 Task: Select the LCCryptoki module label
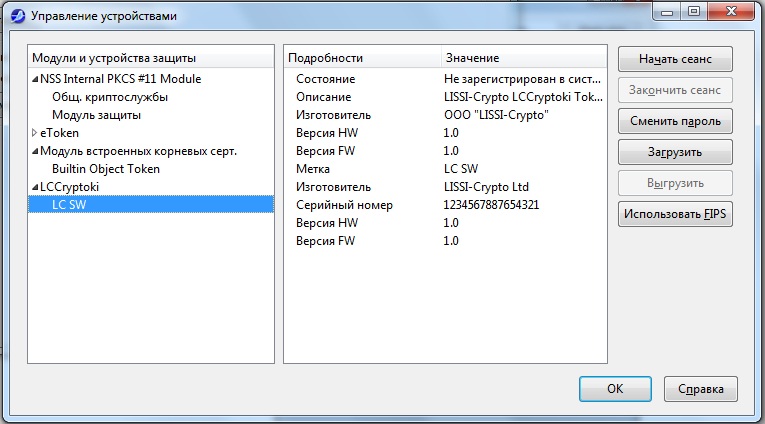69,187
